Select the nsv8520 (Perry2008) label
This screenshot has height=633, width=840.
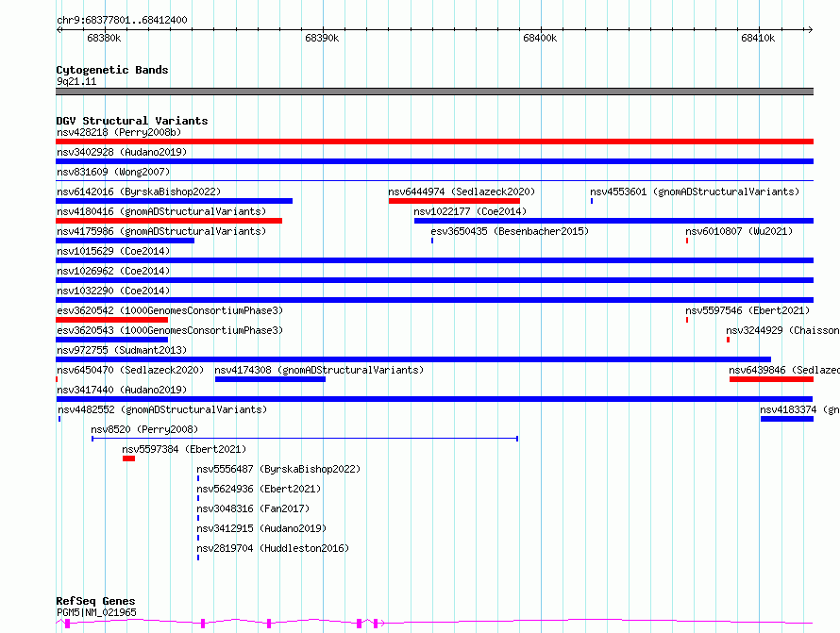point(144,429)
